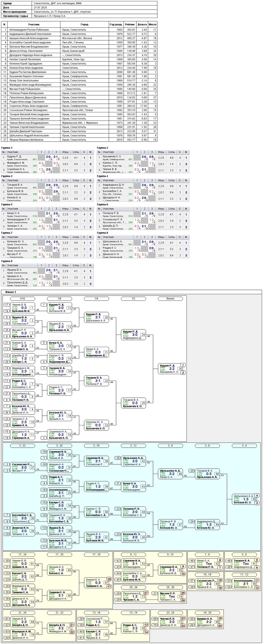Click the "23...24" round header
This screenshot has width=263, height=644.
coord(170,613)
